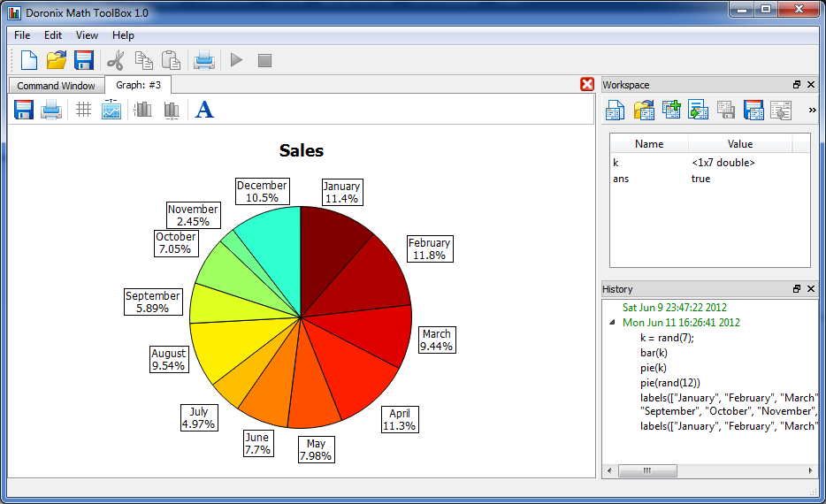826x504 pixels.
Task: Click Workspace table icon with red header
Action: tap(753, 110)
